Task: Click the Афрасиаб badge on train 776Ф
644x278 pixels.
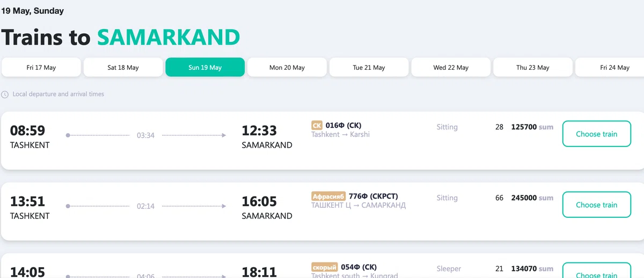Action: 328,196
